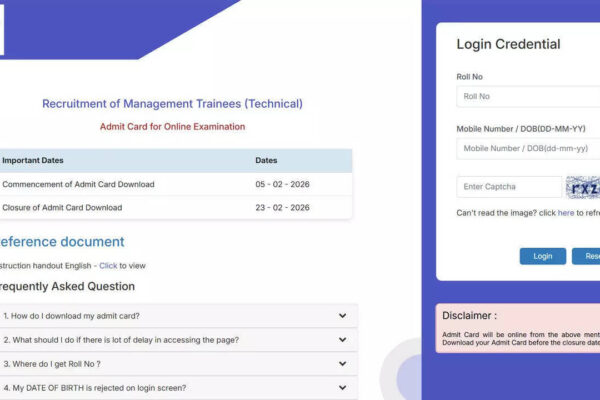
Task: Click 'Commencement of Admit Card Download' cell
Action: pyautogui.click(x=78, y=184)
